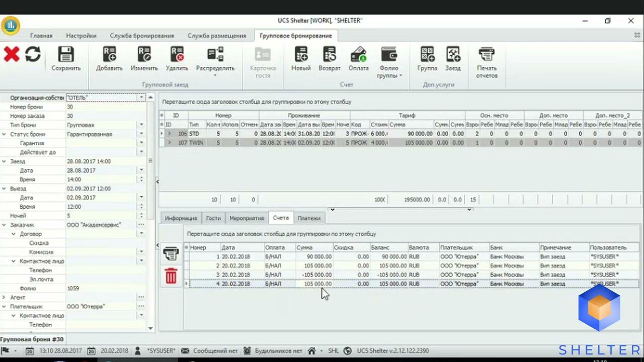The width and height of the screenshot is (644, 362).
Task: Click the Заезд Время spinner
Action: point(141,179)
